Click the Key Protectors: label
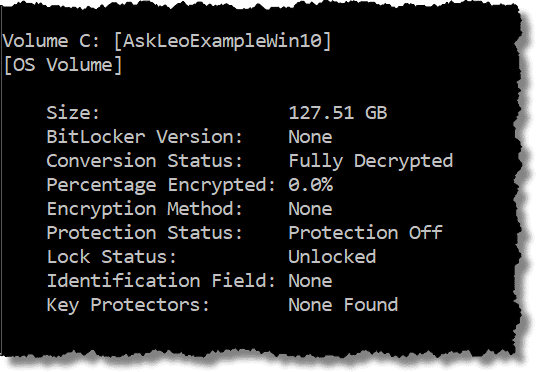Screen dimensions: 536x372 point(128,305)
